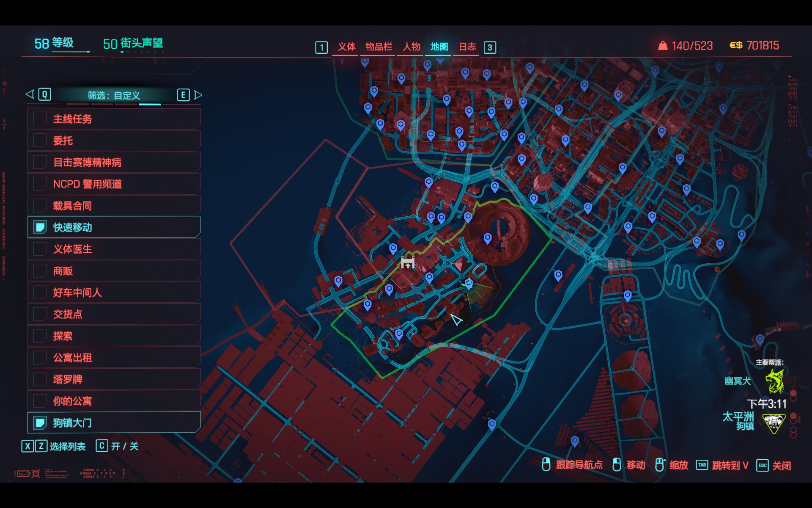This screenshot has width=812, height=508.
Task: Uncheck the 快速移动 fast travel filter
Action: tap(40, 227)
